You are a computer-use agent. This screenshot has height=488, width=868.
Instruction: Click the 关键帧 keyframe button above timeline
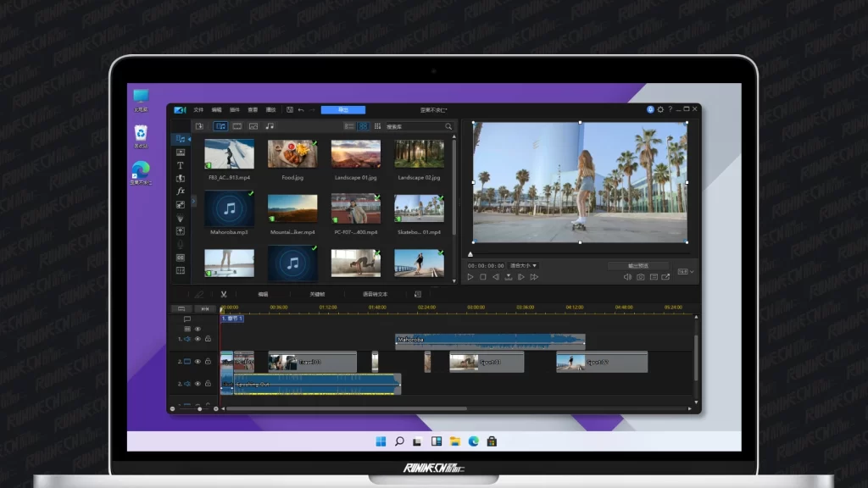click(x=317, y=294)
